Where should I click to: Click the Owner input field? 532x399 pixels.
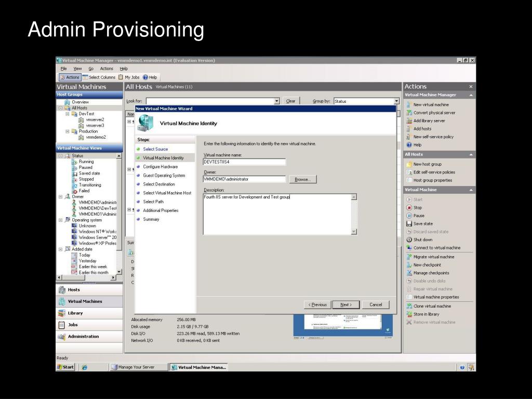point(244,179)
